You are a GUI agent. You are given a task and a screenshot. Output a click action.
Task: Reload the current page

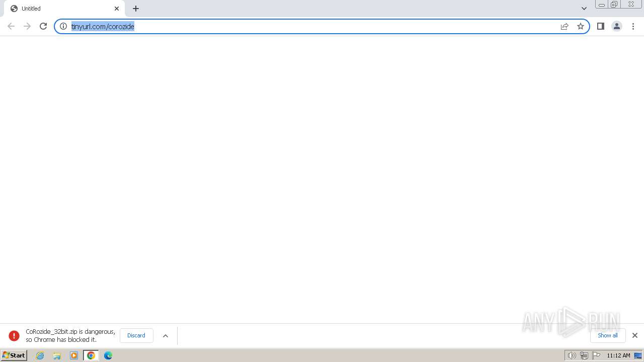[43, 26]
